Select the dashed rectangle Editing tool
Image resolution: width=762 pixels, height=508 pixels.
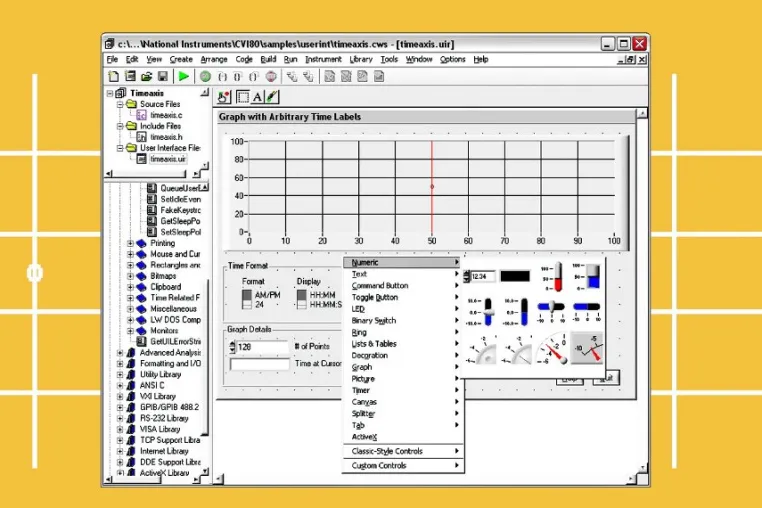242,97
